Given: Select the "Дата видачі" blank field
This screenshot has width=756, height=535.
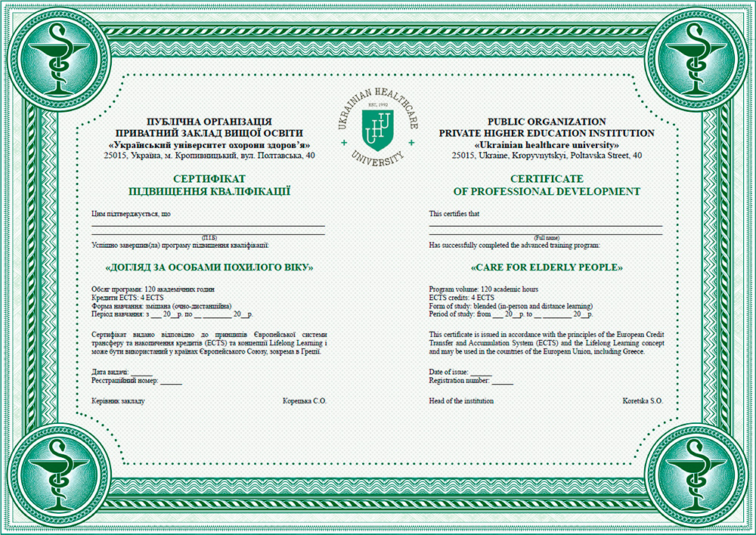Looking at the screenshot, I should pyautogui.click(x=142, y=374).
